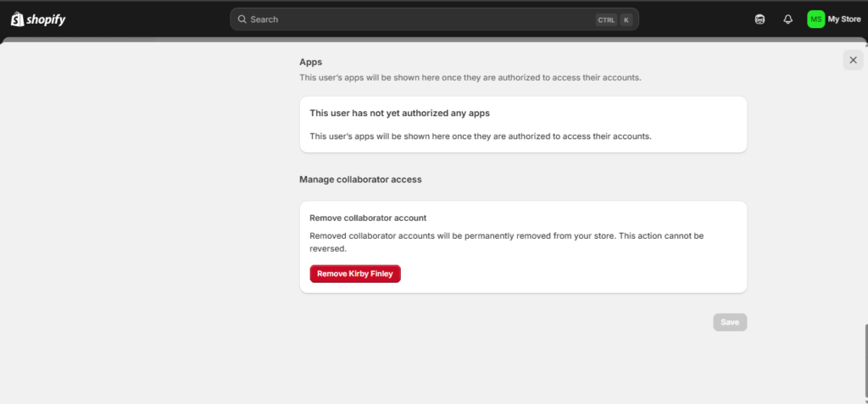This screenshot has height=404, width=868.
Task: Open the Sidekick assistant icon
Action: [760, 19]
